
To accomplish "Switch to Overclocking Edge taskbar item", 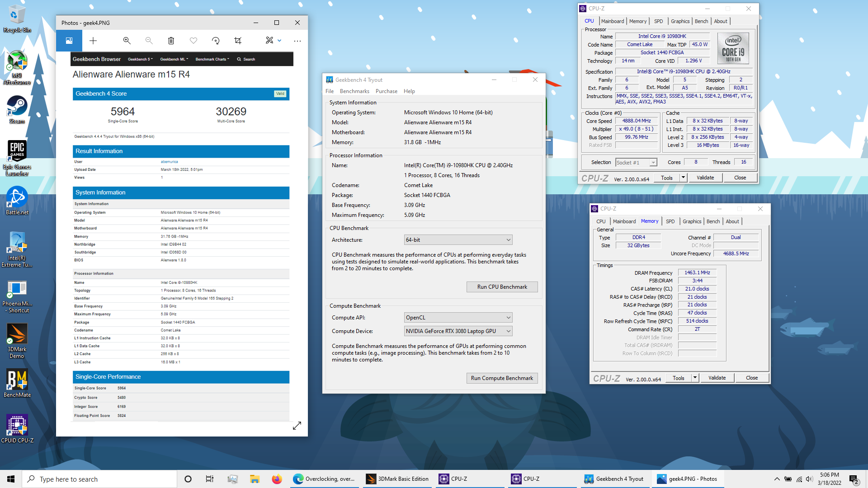I will click(324, 479).
